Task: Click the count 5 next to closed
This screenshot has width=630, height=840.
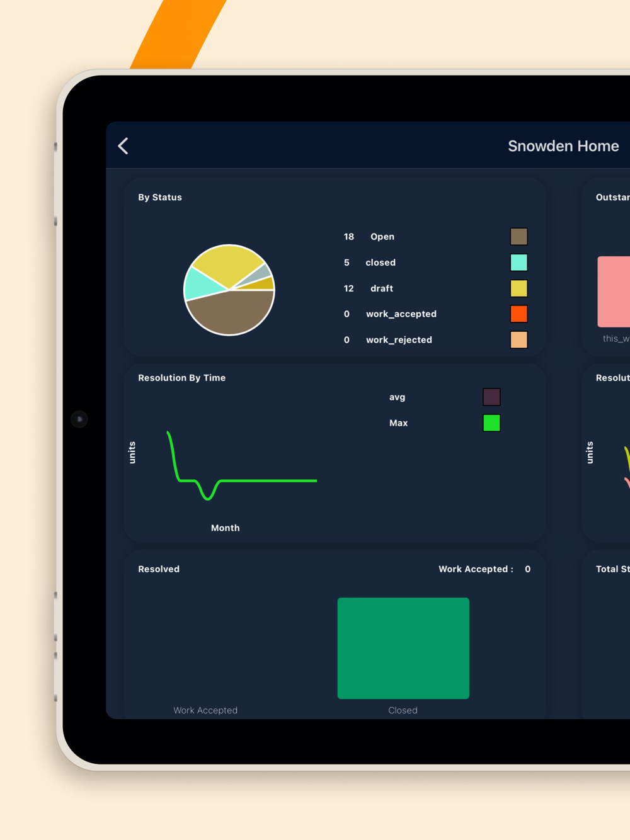Action: click(x=346, y=263)
